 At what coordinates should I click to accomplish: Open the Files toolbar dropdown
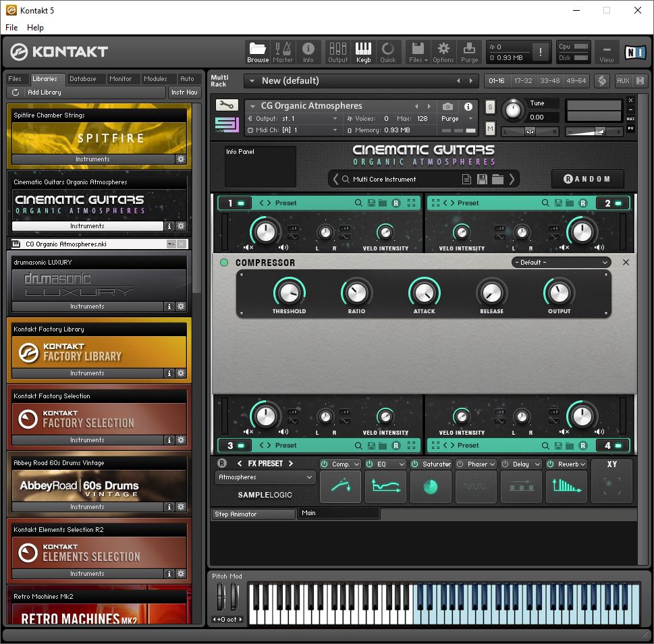pyautogui.click(x=418, y=52)
